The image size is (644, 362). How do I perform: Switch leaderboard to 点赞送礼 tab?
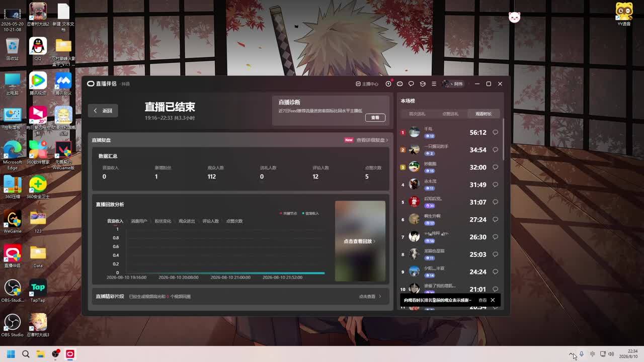(x=450, y=114)
